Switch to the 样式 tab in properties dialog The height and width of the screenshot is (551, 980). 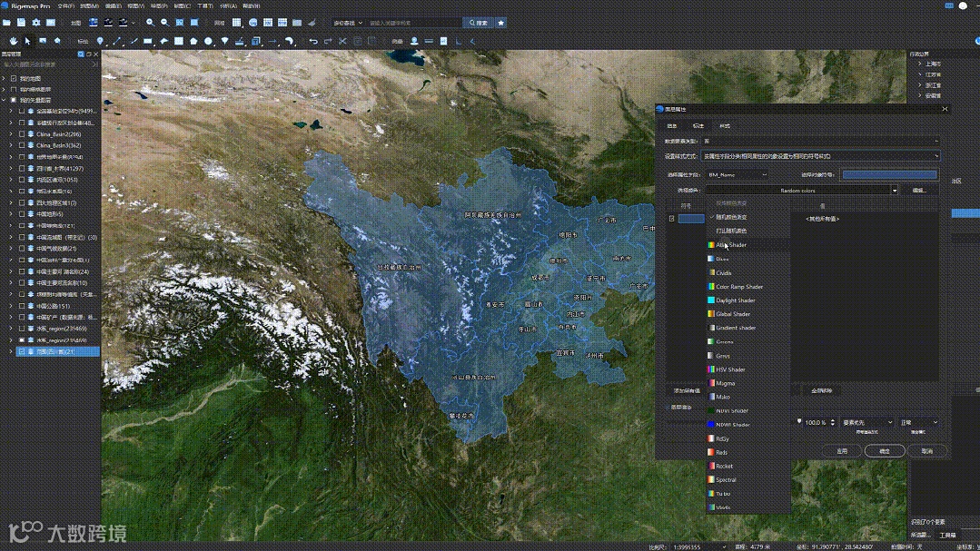click(x=725, y=126)
